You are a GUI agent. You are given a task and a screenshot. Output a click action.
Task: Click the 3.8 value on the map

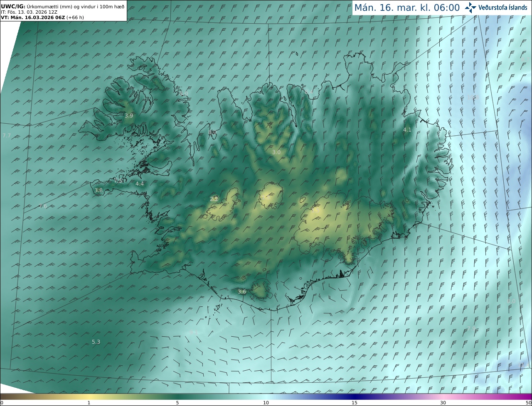point(99,191)
